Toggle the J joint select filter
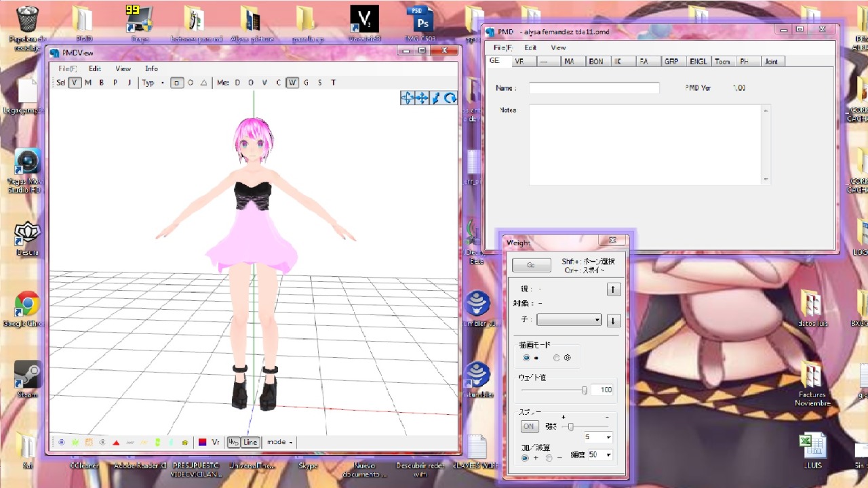The image size is (868, 488). pos(130,83)
